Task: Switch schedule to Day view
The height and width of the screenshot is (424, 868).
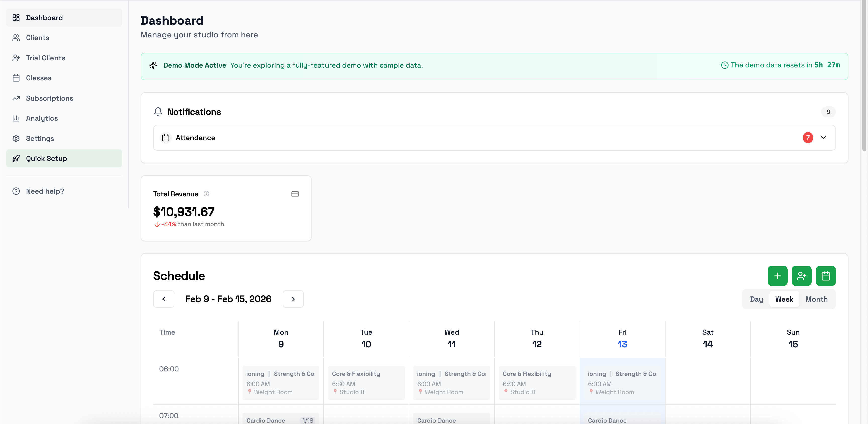Action: pos(756,299)
